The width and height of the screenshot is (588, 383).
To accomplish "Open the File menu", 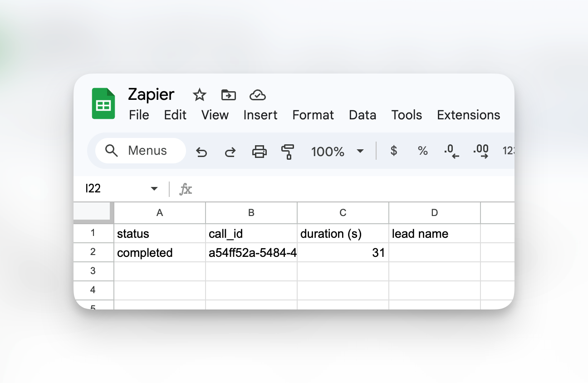I will pyautogui.click(x=139, y=115).
